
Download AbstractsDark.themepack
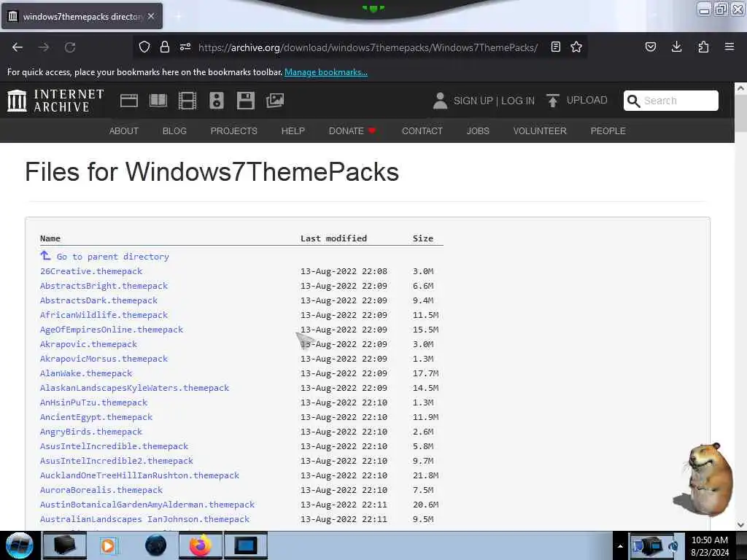point(98,300)
